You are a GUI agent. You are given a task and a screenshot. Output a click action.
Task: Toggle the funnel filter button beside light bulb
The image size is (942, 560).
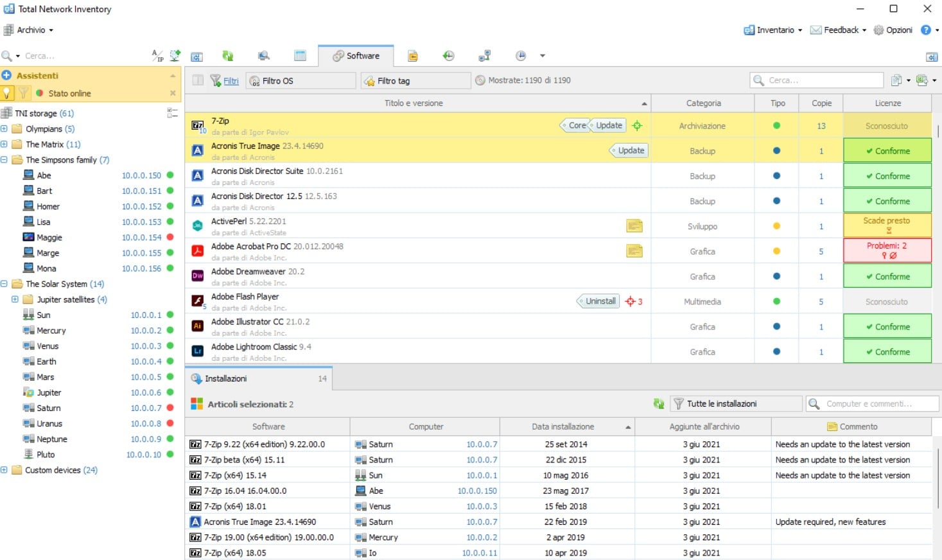(23, 93)
